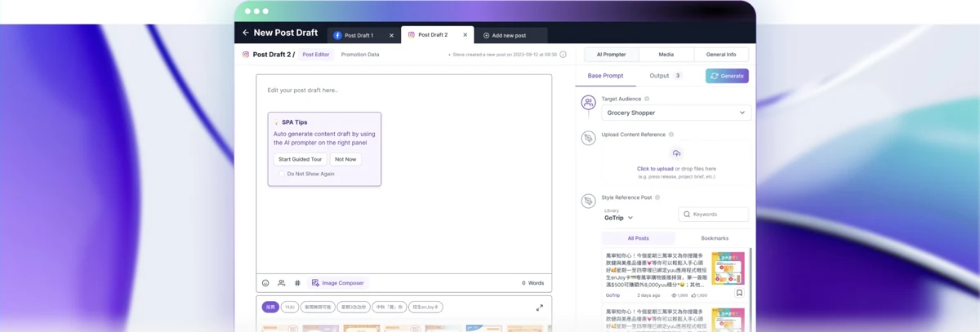
Task: Click the '2 days ago' text on first post
Action: point(648,295)
